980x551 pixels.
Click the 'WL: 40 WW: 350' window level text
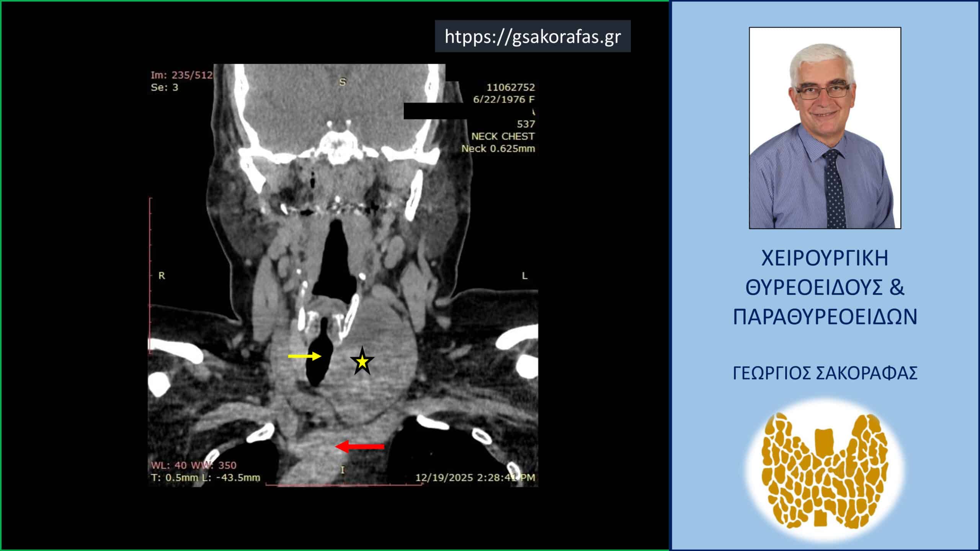pos(194,465)
